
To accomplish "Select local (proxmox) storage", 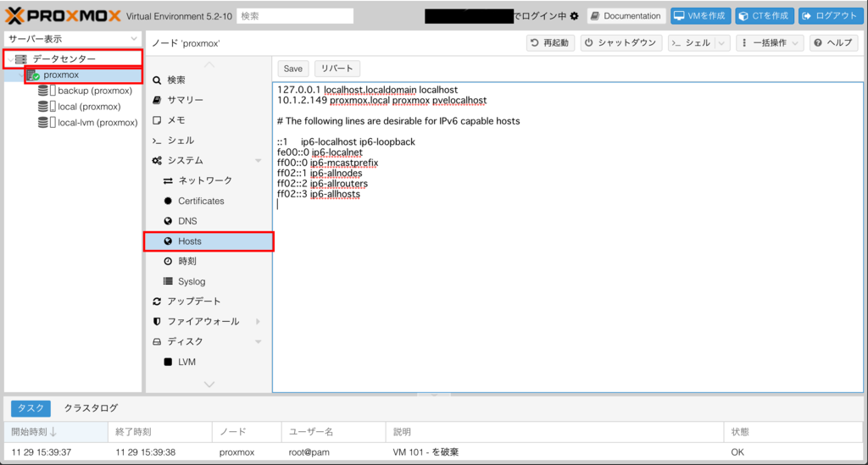I will 88,106.
